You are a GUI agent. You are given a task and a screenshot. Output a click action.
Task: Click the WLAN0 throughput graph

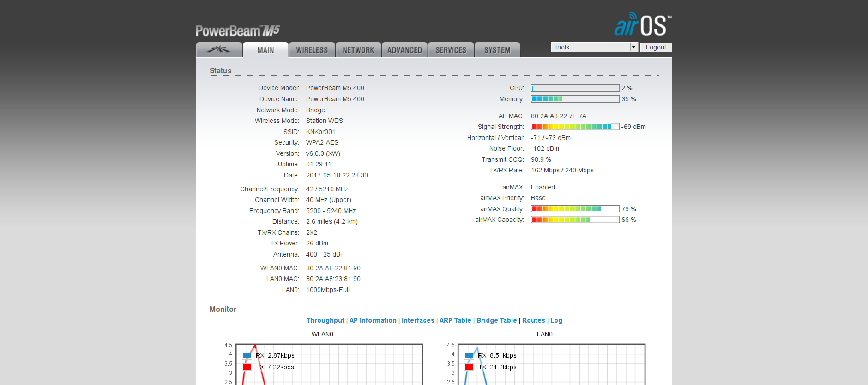click(x=329, y=364)
